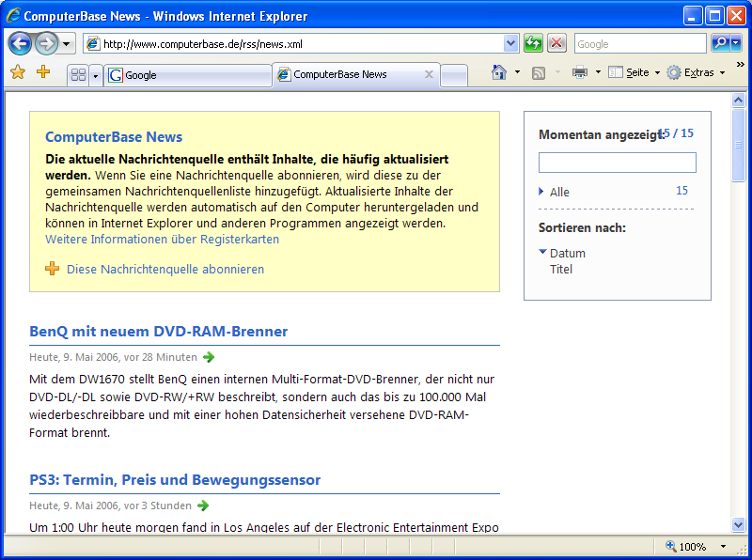Click the scroll up arrow of page scrollbar
This screenshot has width=752, height=560.
point(739,100)
